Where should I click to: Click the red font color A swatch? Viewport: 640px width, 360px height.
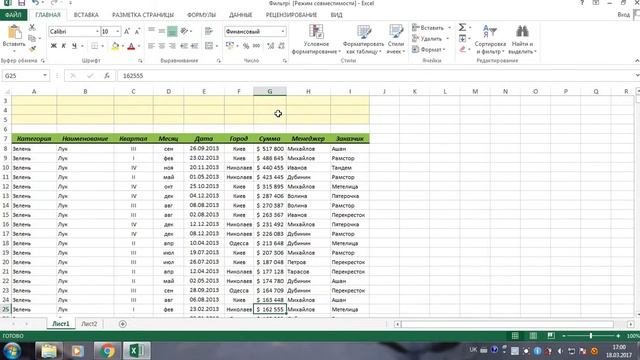pyautogui.click(x=131, y=46)
